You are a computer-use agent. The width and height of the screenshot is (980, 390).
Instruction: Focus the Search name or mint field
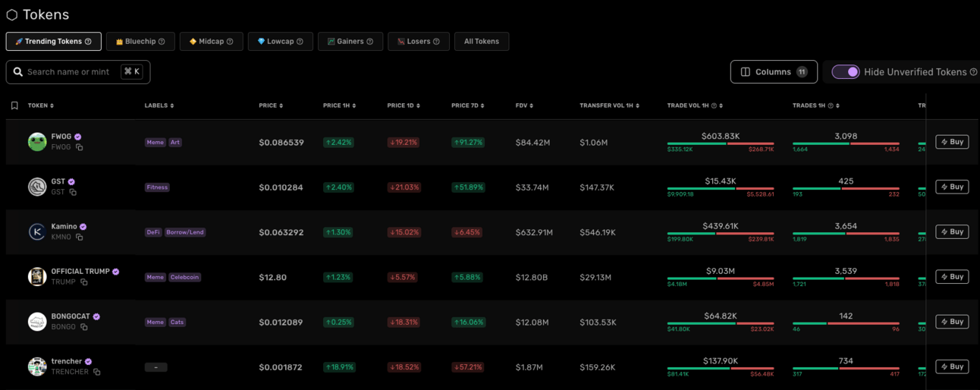[x=78, y=72]
